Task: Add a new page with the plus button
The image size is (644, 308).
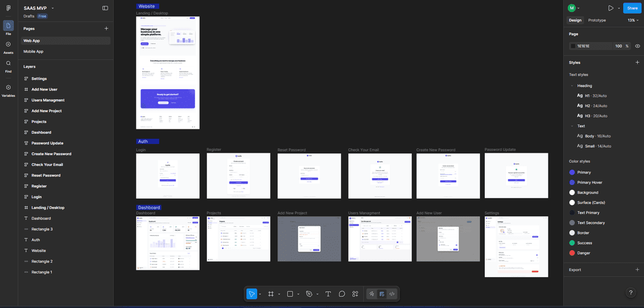Action: click(x=106, y=28)
